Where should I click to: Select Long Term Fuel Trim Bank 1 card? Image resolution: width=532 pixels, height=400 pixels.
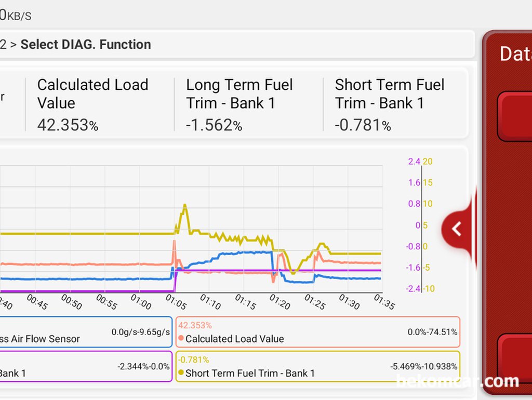click(248, 104)
